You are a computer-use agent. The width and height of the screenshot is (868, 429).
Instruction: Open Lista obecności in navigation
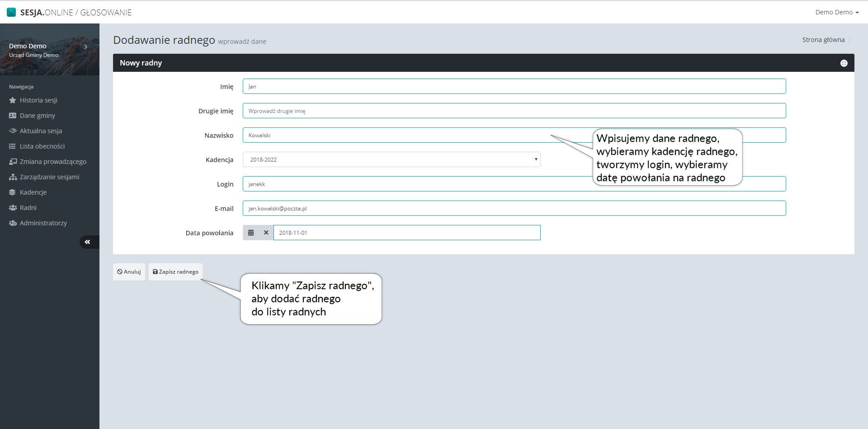point(42,146)
